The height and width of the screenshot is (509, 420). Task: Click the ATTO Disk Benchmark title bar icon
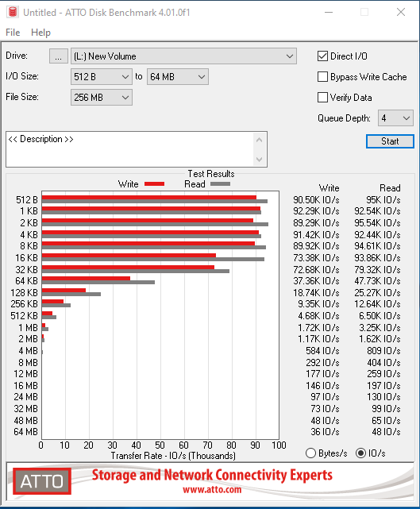point(13,12)
